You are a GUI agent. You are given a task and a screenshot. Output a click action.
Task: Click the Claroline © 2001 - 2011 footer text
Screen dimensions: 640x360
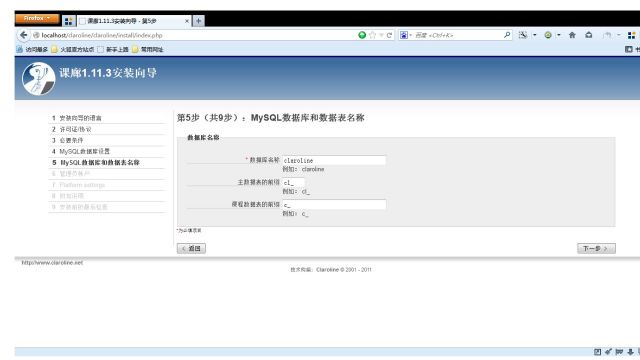[344, 270]
